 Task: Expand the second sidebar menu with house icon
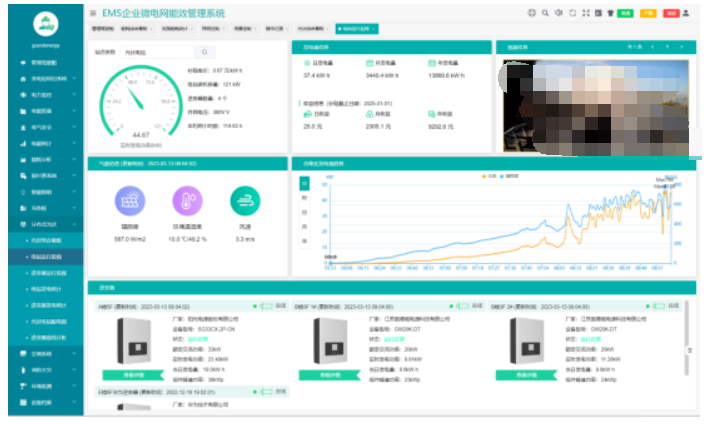(x=45, y=79)
